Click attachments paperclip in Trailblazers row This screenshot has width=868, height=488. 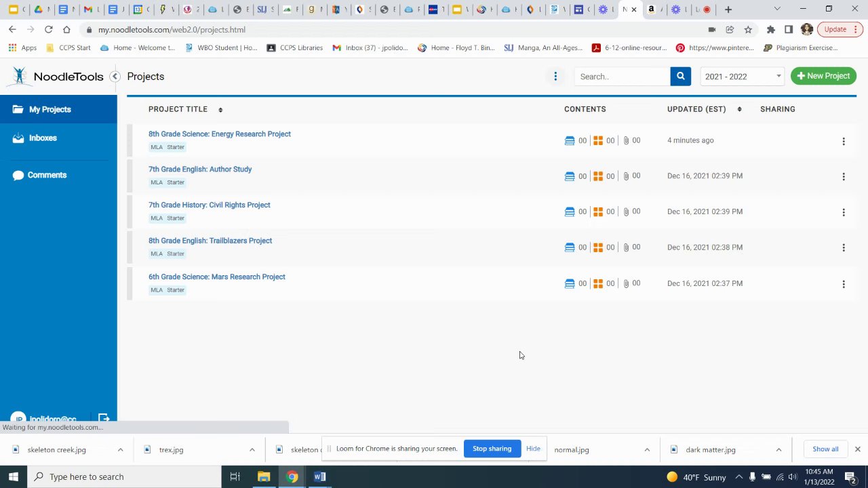(626, 247)
